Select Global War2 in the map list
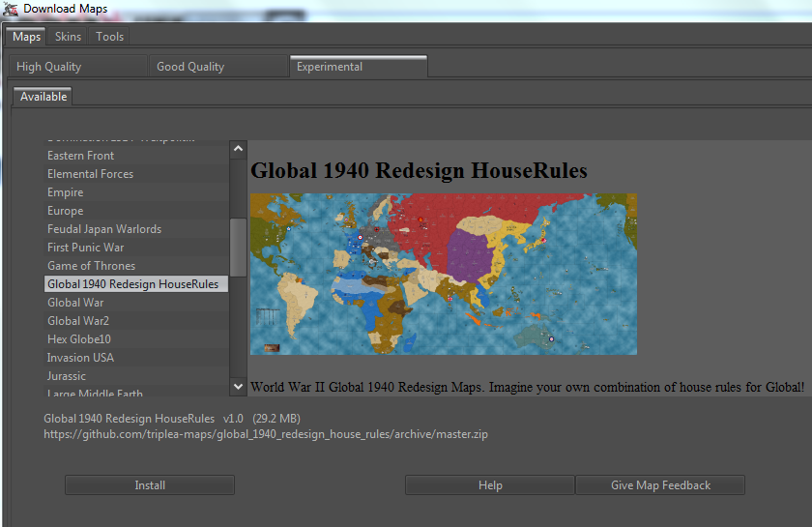 click(x=135, y=321)
